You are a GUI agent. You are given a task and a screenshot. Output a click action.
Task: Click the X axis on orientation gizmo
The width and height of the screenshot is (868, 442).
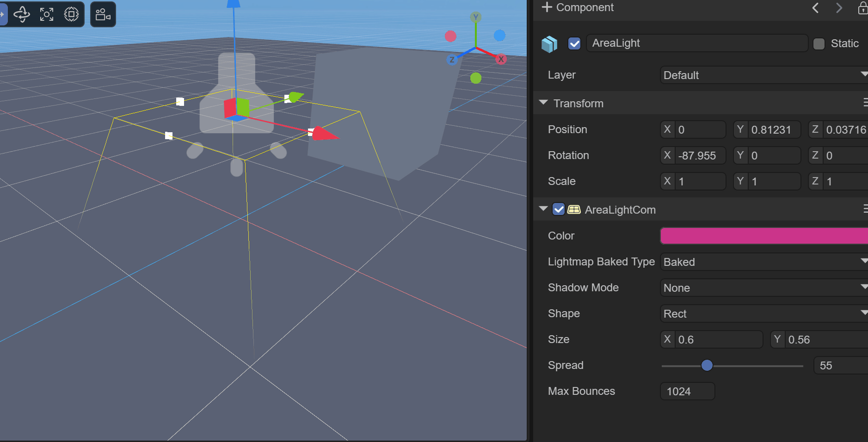point(501,59)
